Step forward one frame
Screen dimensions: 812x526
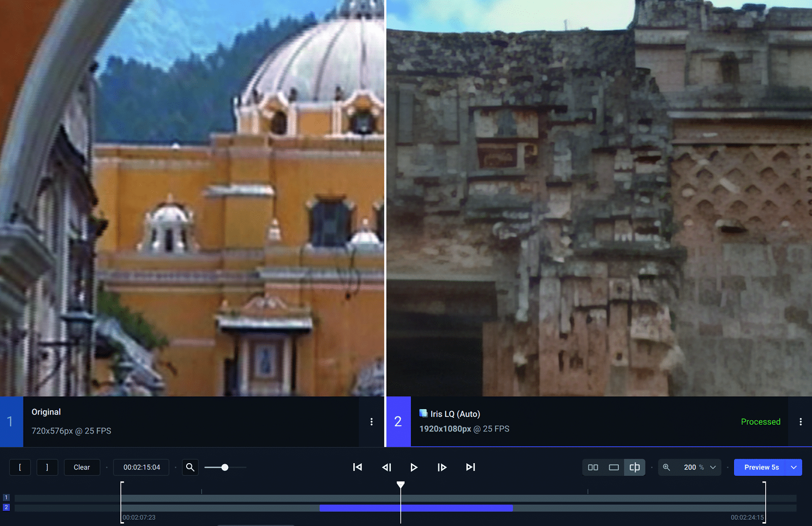click(442, 467)
